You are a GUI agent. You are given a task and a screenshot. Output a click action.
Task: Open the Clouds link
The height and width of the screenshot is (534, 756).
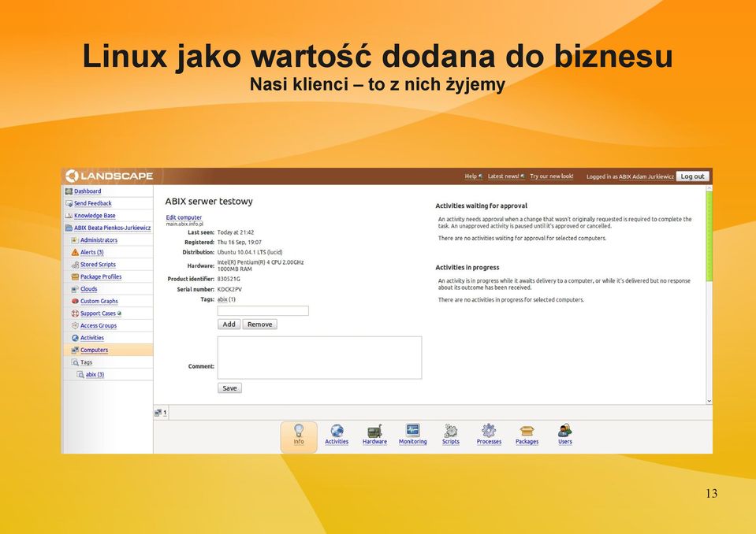89,289
